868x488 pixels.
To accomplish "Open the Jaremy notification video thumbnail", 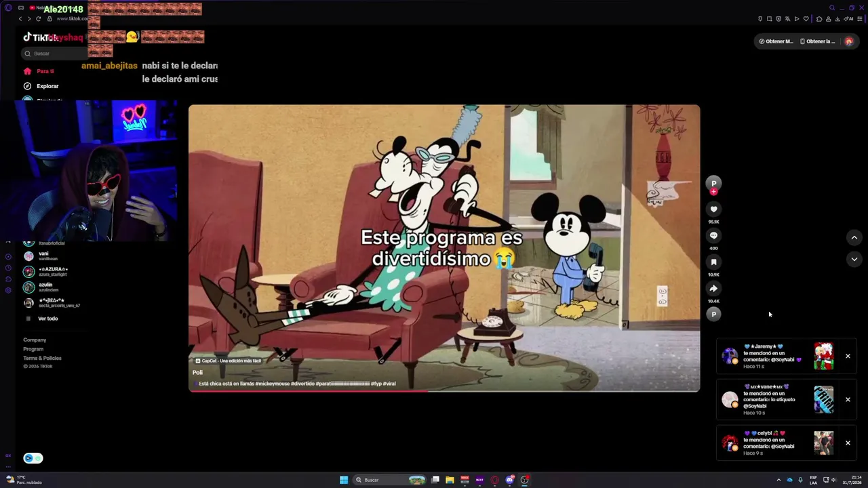I will tap(824, 356).
